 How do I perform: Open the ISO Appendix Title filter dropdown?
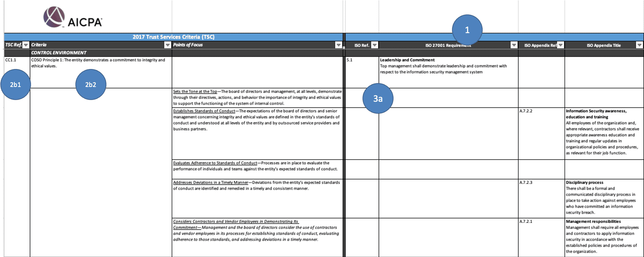coord(639,45)
